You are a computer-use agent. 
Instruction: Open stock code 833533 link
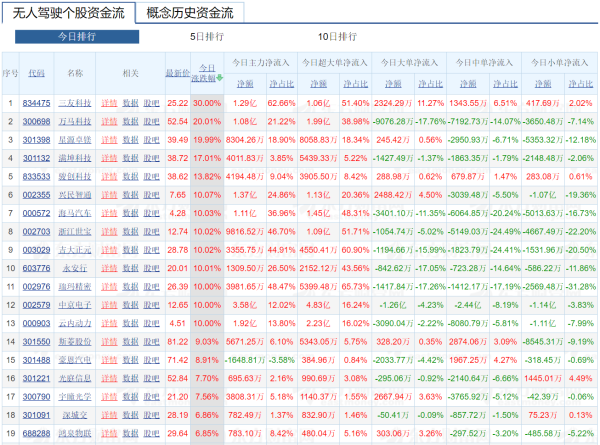[36, 177]
